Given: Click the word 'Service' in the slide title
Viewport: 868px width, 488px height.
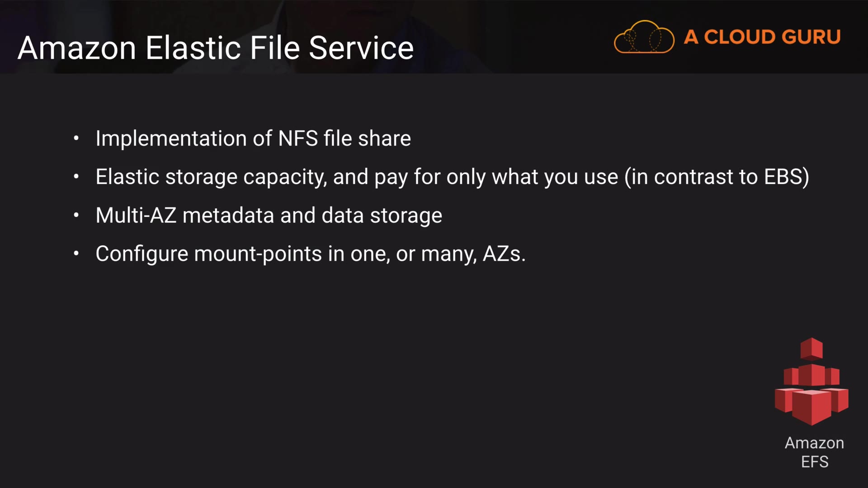Looking at the screenshot, I should 361,48.
